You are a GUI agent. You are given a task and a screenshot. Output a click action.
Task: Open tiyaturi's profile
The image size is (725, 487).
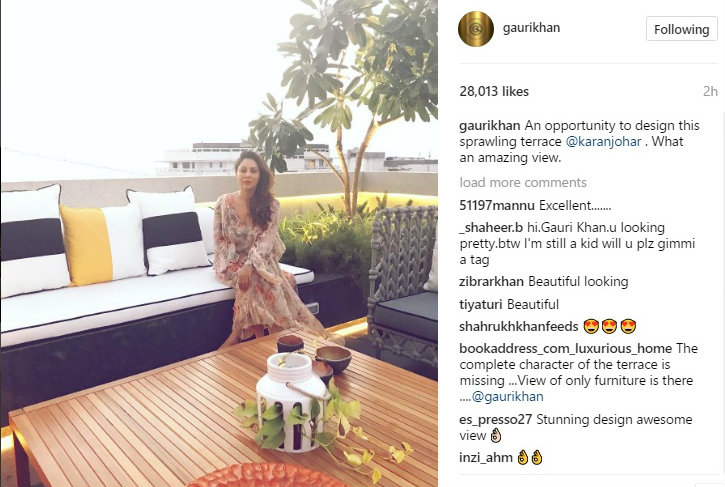point(480,304)
